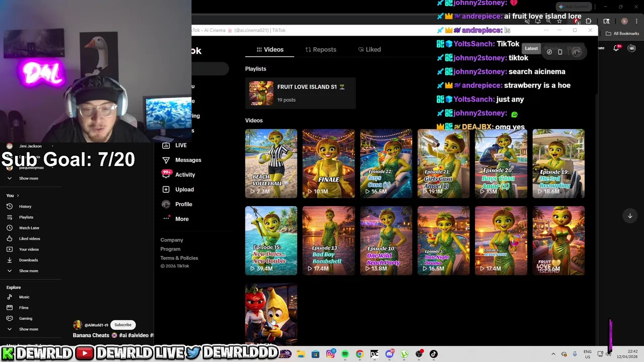
Task: Click the ENG US language indicator
Action: click(x=588, y=354)
